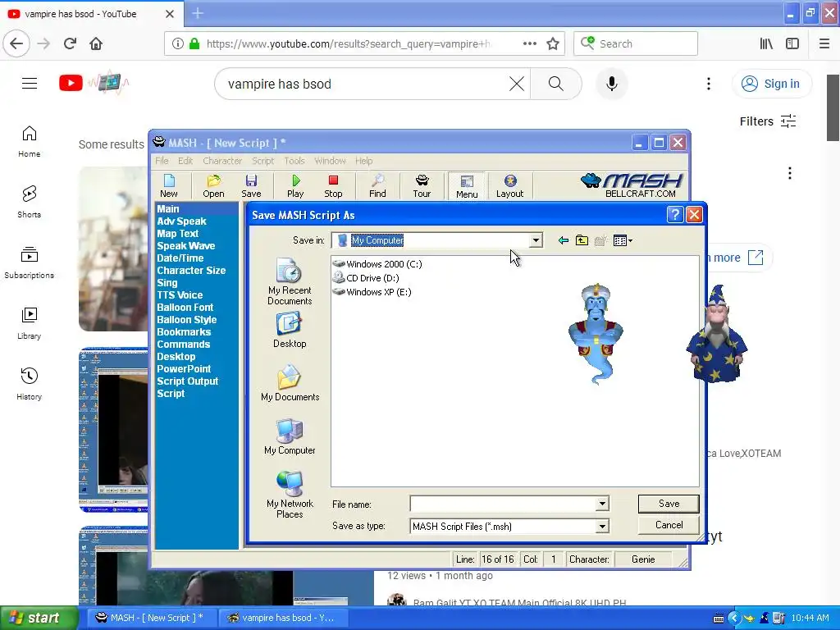Open the Adv Speak panel in MASH sidebar

181,221
